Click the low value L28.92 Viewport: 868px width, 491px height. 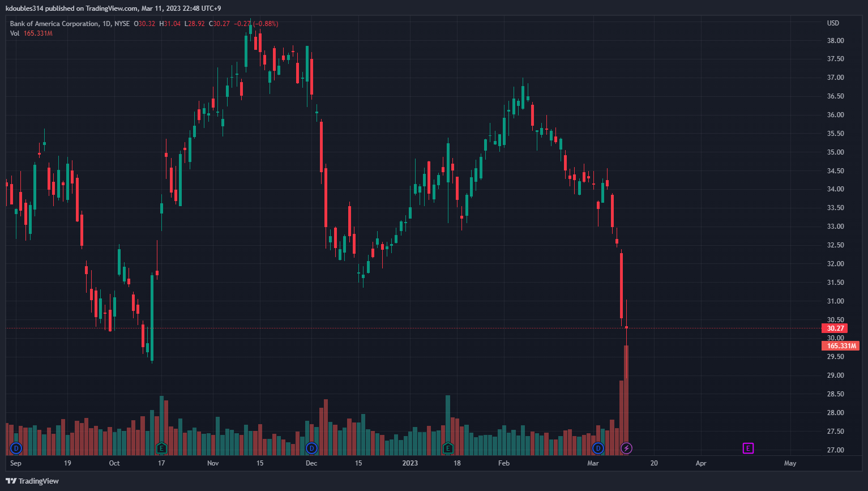tap(195, 24)
